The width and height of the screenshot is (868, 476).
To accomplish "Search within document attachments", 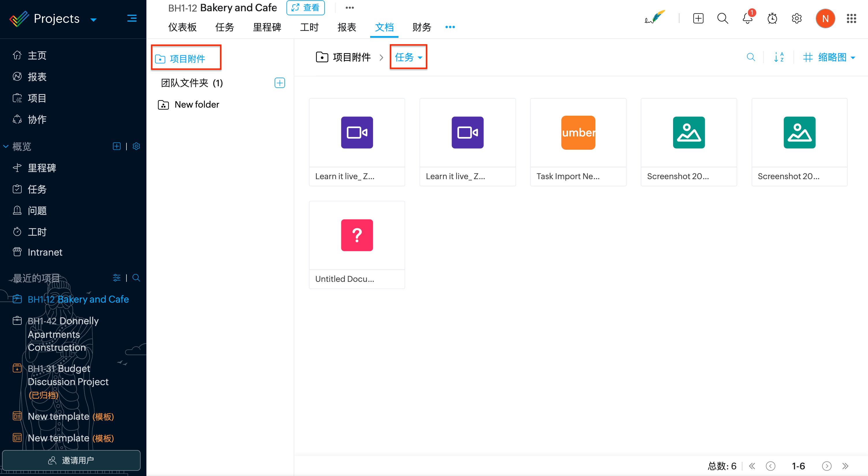I will (750, 57).
